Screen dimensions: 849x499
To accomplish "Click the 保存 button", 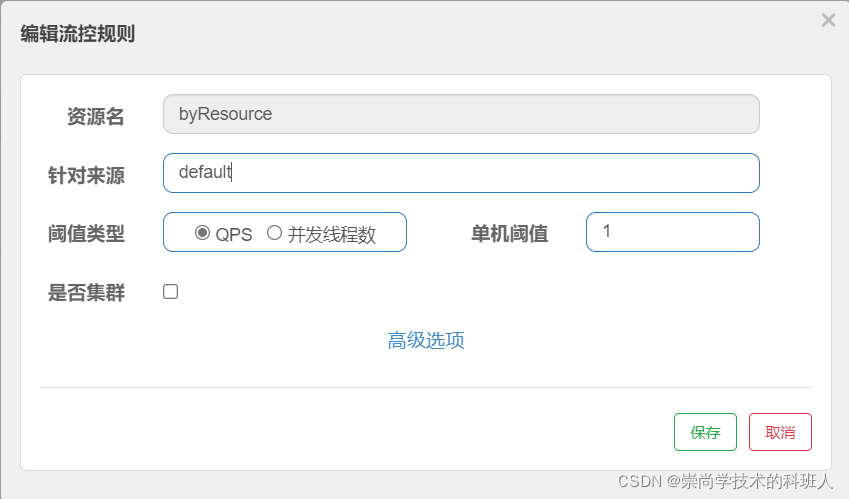I will pos(705,432).
